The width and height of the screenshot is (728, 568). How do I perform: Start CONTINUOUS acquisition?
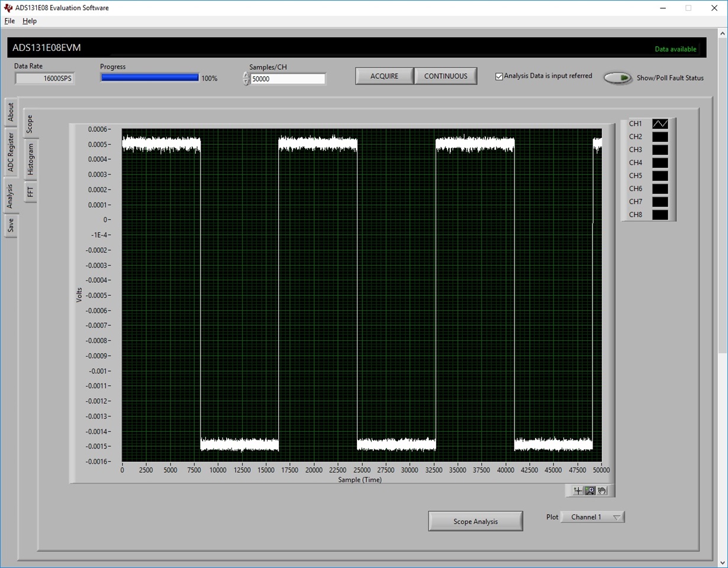446,76
